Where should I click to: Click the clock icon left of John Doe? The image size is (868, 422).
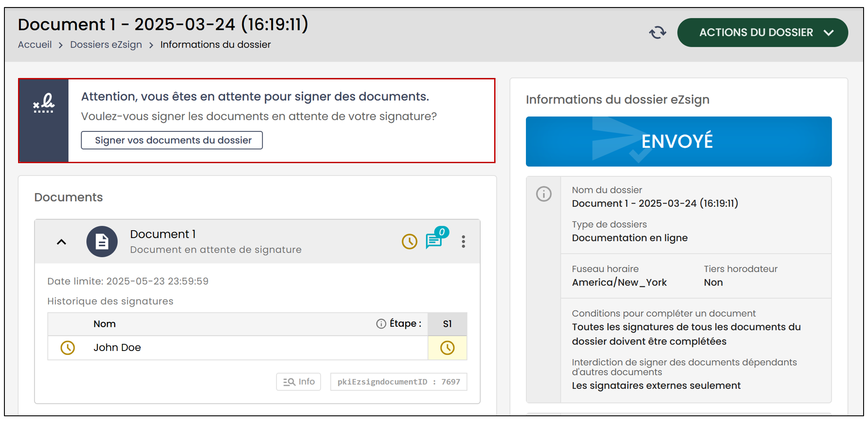(x=67, y=347)
